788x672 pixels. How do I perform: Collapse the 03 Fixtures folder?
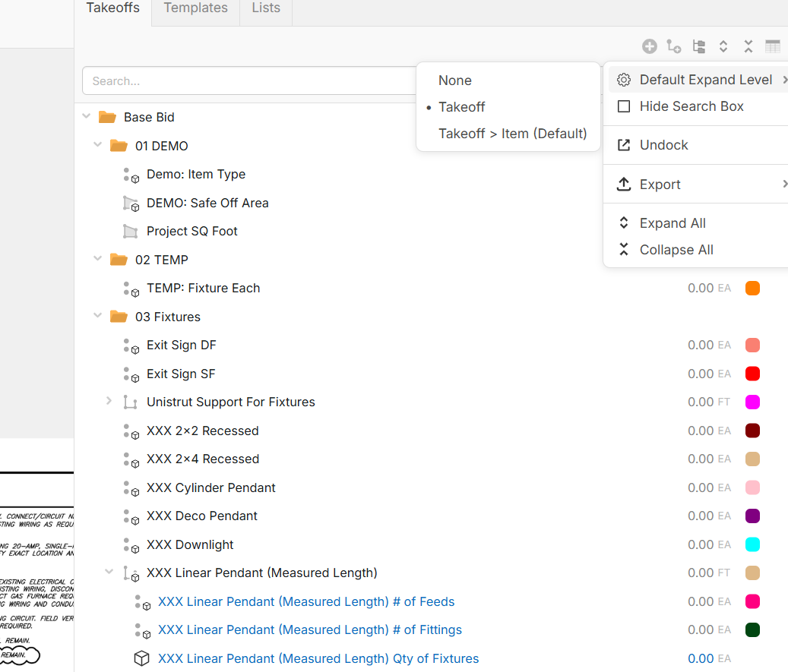tap(98, 316)
